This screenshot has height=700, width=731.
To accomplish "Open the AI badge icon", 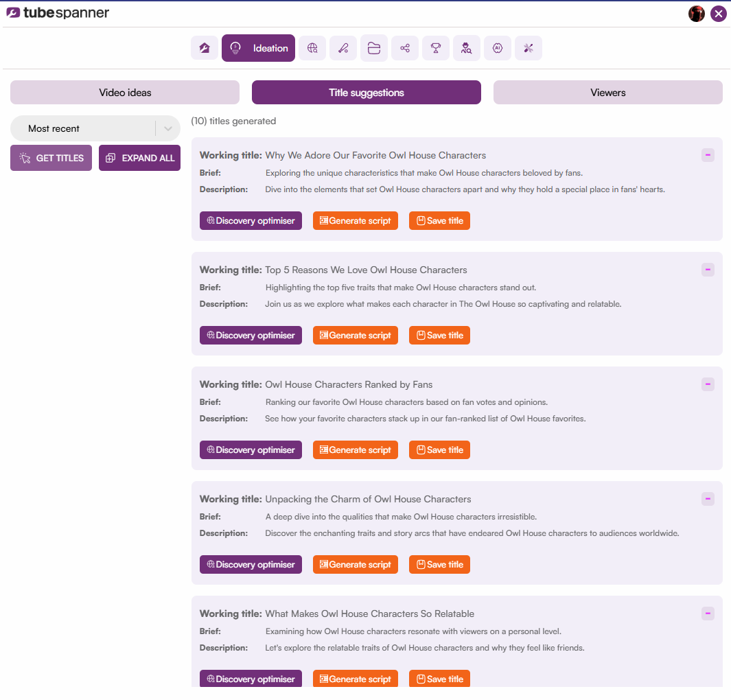I will (498, 48).
